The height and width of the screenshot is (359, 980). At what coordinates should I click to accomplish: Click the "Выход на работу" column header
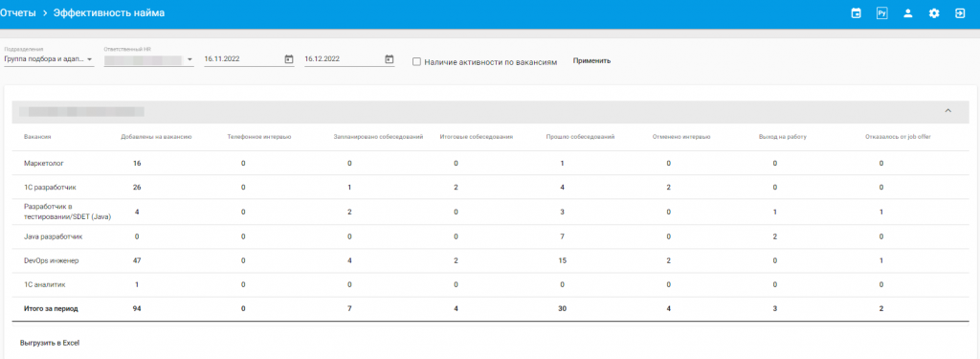[x=782, y=136]
